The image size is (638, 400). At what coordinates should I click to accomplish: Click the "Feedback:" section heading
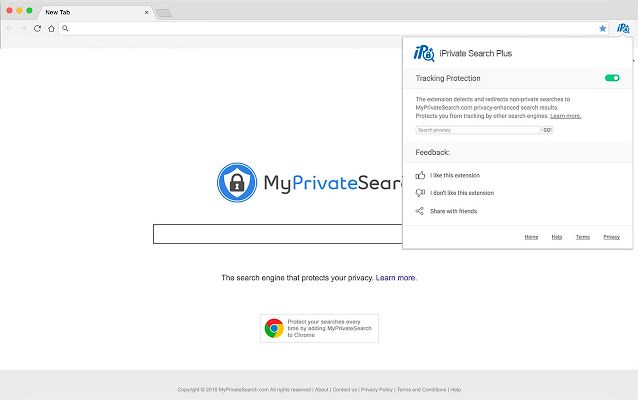coord(433,152)
